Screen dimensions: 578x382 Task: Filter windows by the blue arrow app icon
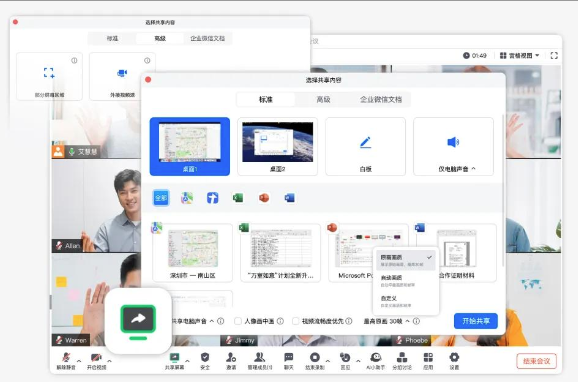tap(212, 198)
